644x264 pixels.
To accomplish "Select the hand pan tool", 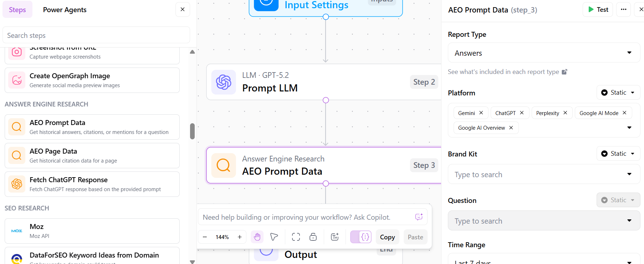I will pyautogui.click(x=257, y=237).
